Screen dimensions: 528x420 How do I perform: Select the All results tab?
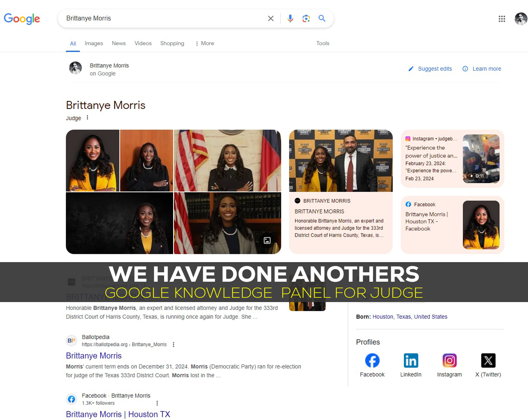click(73, 43)
